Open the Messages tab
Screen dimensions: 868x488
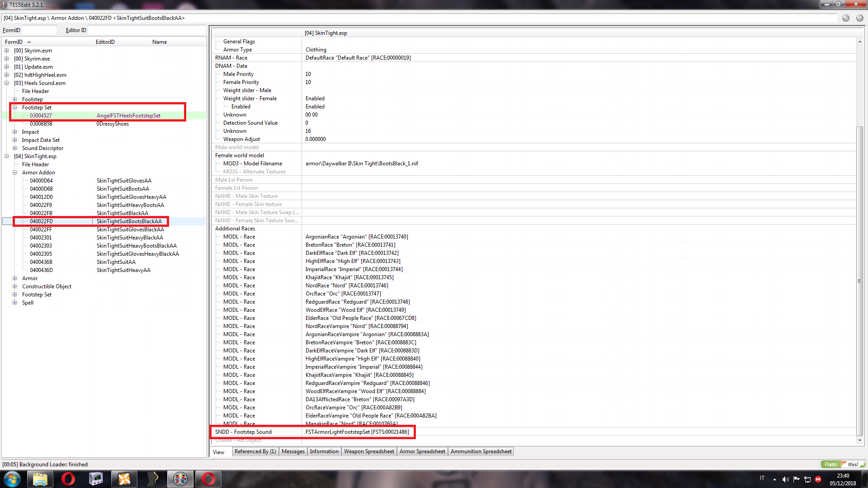tap(293, 451)
